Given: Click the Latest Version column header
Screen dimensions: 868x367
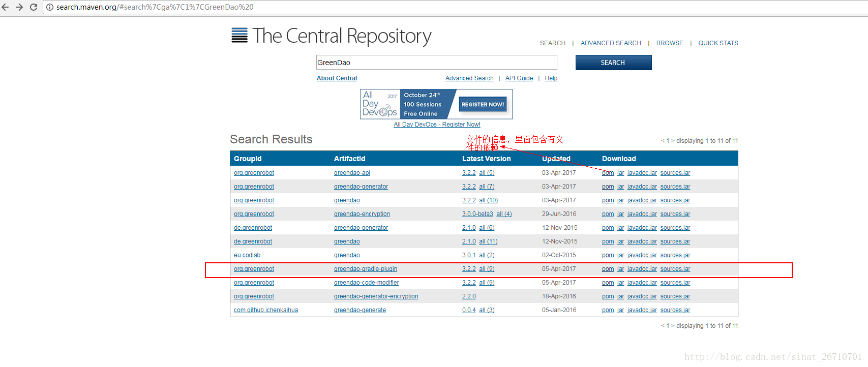Looking at the screenshot, I should [486, 159].
